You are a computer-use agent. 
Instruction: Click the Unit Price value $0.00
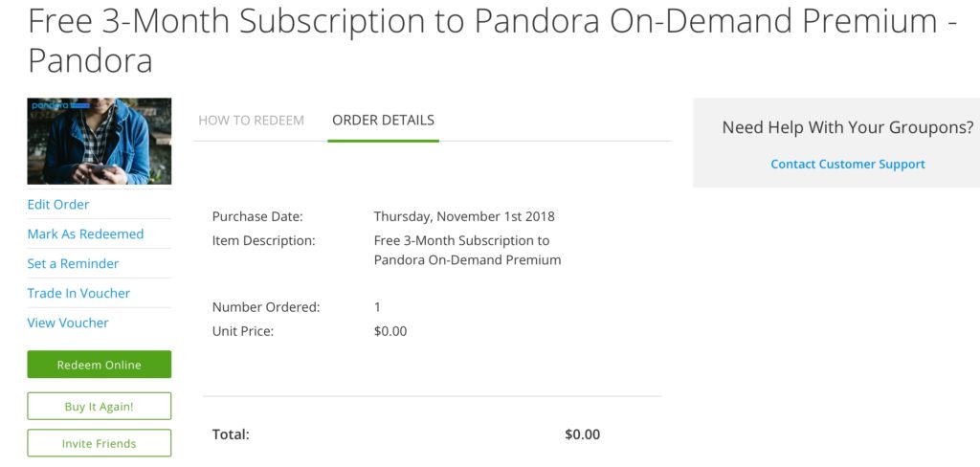pos(390,331)
